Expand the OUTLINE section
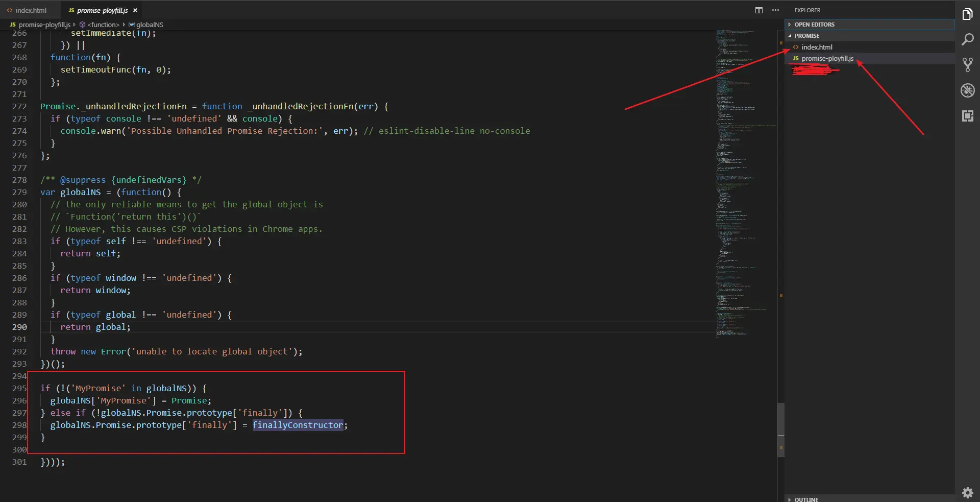Image resolution: width=980 pixels, height=502 pixels. [x=869, y=499]
